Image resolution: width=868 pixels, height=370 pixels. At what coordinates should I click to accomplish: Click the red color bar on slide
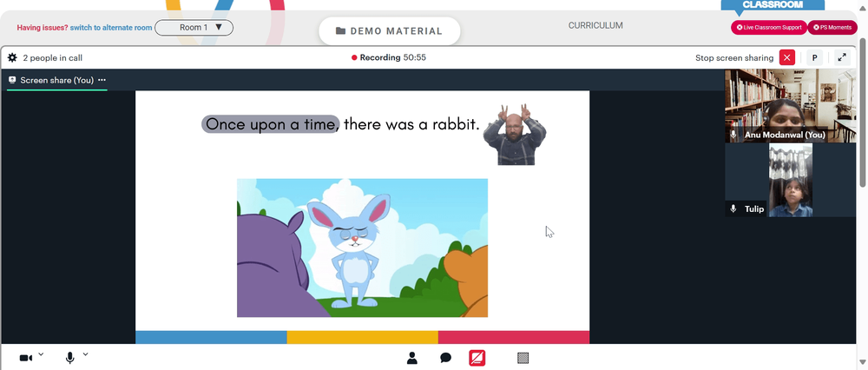coord(514,337)
